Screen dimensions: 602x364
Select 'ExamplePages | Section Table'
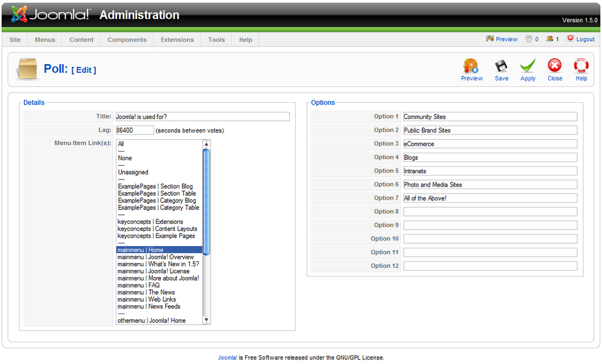[159, 193]
